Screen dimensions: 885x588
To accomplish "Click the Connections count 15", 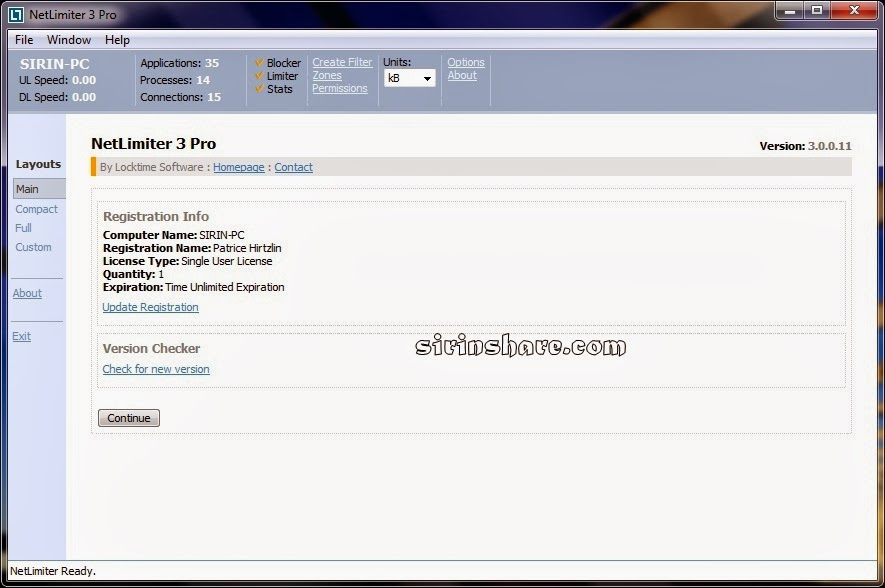I will click(x=214, y=97).
